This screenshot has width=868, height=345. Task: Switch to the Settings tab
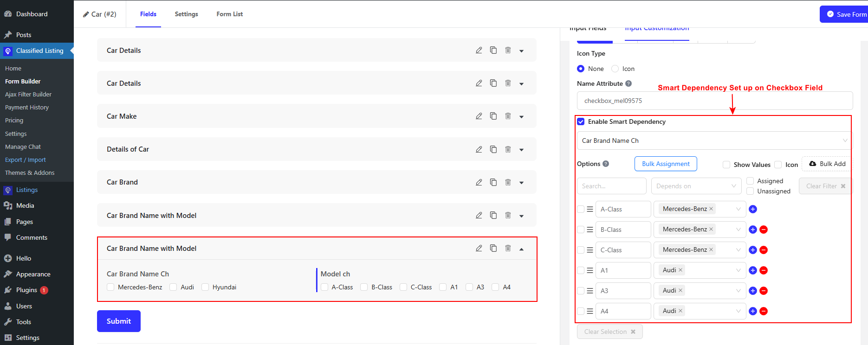coord(186,14)
